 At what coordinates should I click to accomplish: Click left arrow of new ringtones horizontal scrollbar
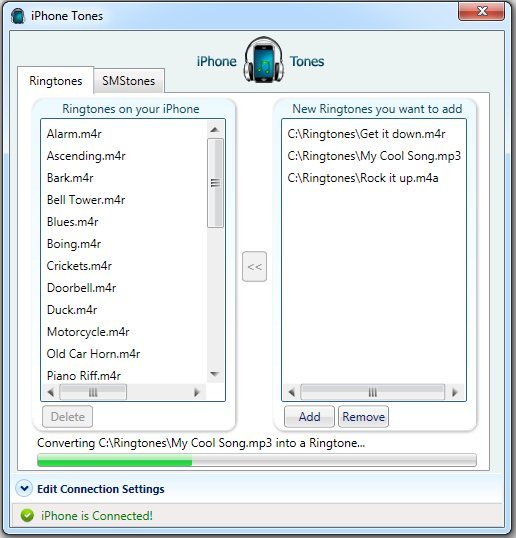291,392
